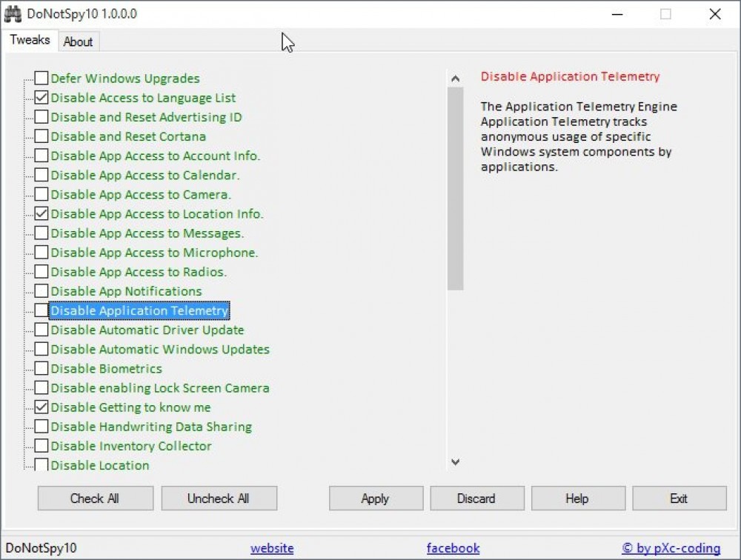Viewport: 741px width, 560px height.
Task: Tick the Disable Application Telemetry checkbox
Action: pos(41,310)
